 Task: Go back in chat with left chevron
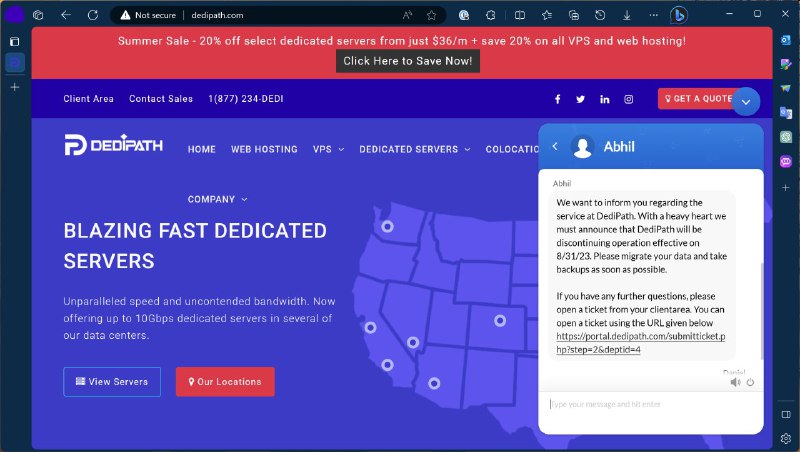click(555, 146)
